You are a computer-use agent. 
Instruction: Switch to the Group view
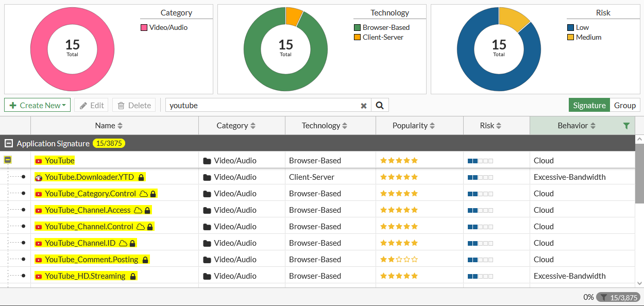pyautogui.click(x=625, y=105)
